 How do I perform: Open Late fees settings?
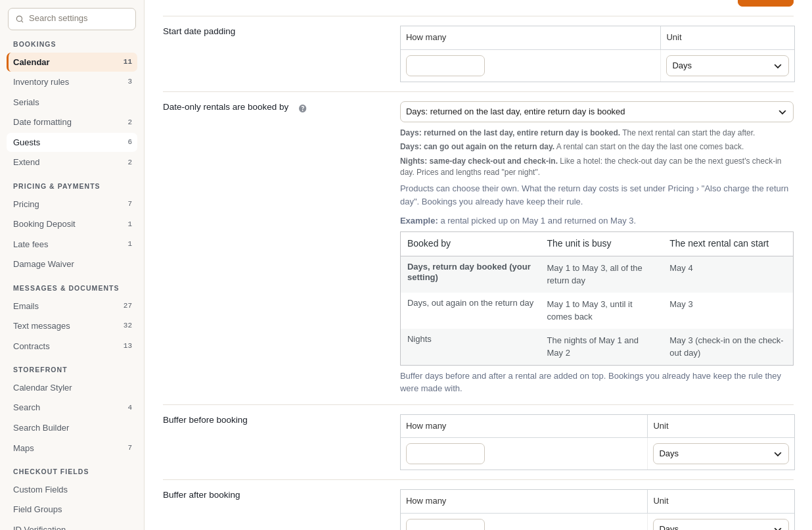[x=72, y=244]
